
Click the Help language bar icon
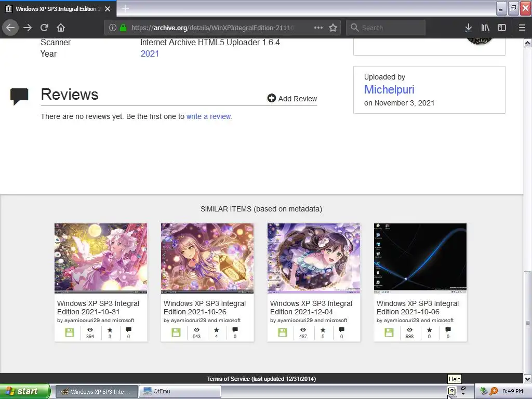[451, 391]
